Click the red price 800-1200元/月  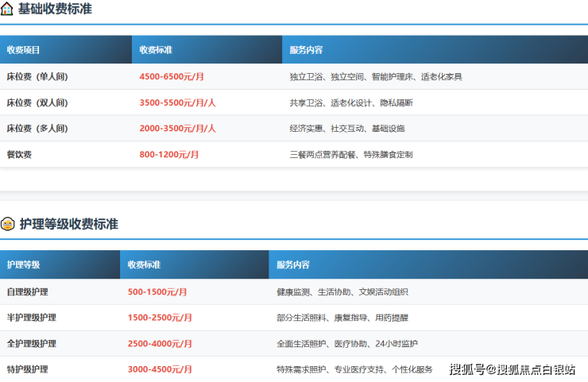click(169, 154)
